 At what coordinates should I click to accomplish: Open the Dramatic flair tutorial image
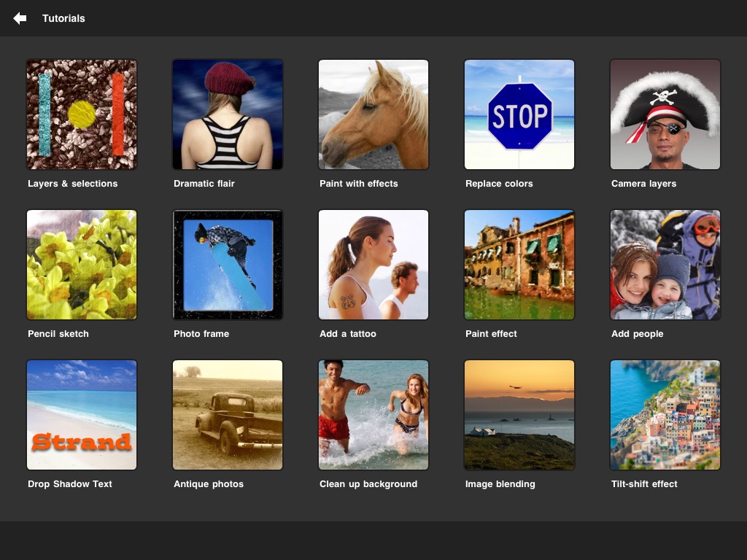[228, 114]
